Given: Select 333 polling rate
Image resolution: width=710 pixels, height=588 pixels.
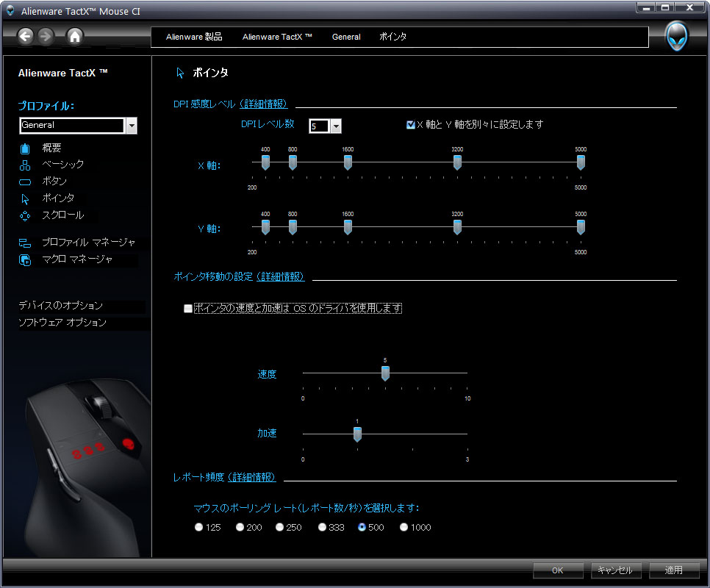Looking at the screenshot, I should tap(322, 527).
